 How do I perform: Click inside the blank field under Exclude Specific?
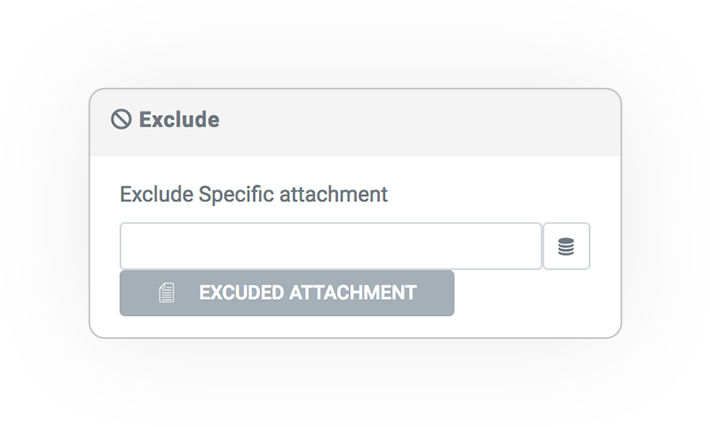(331, 246)
